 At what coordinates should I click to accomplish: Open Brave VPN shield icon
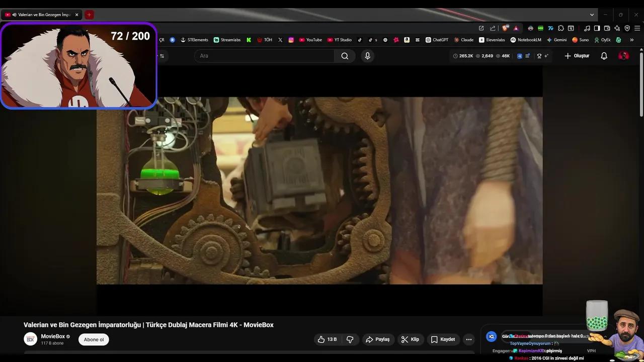627,28
